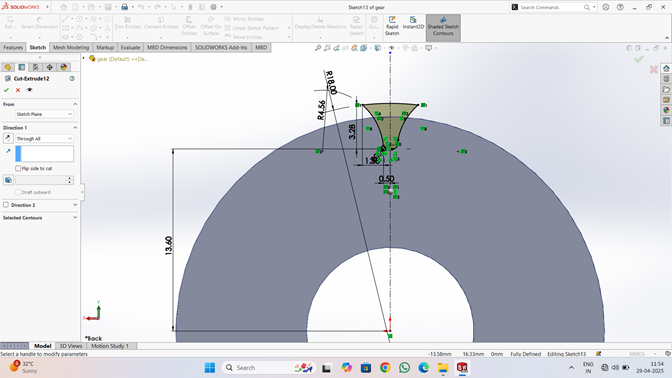
Task: Click the Print icon in the top toolbar
Action: tap(124, 7)
